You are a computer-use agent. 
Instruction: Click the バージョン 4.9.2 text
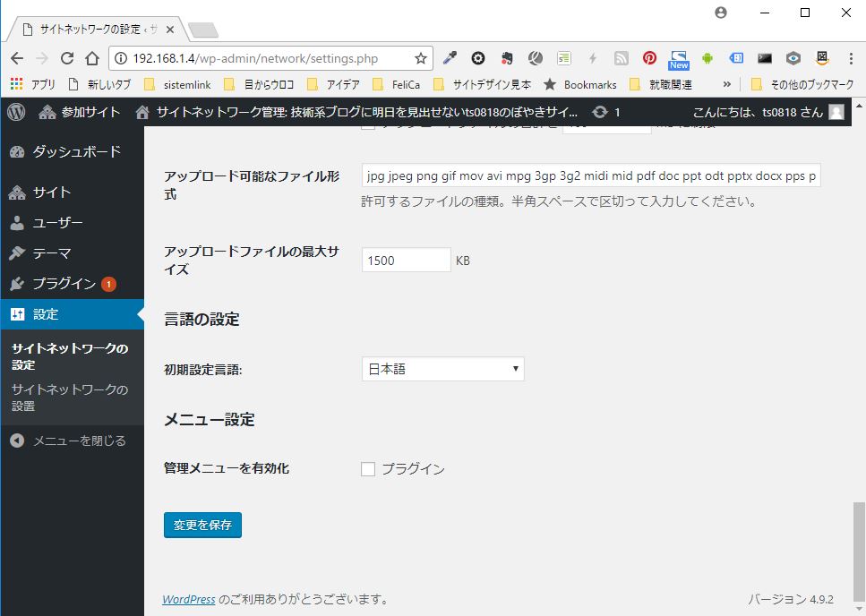[791, 599]
